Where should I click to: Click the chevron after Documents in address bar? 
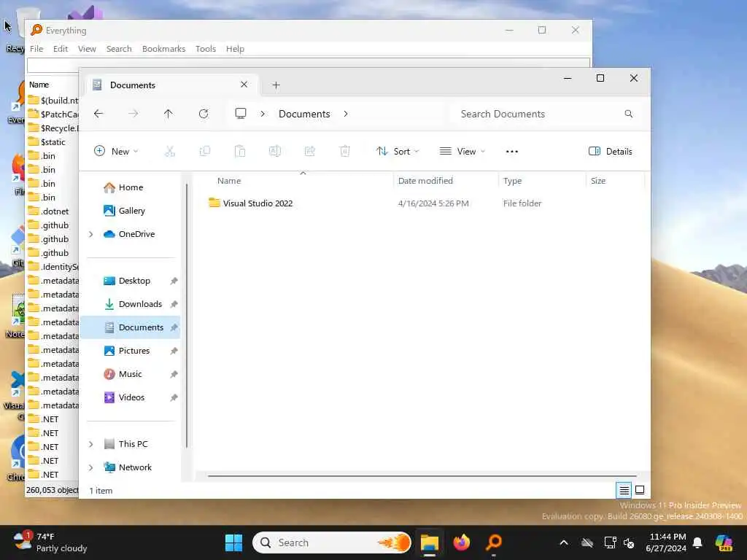(346, 114)
